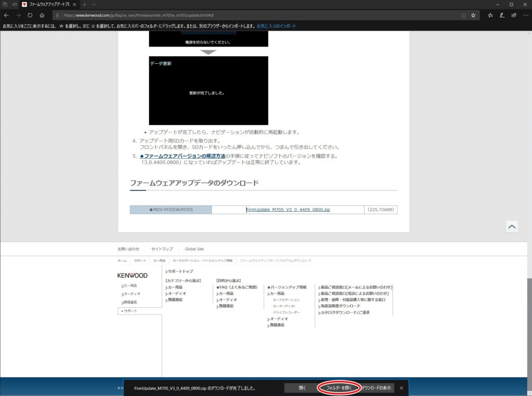The width and height of the screenshot is (532, 396).
Task: Refresh the current page
Action: coord(30,15)
